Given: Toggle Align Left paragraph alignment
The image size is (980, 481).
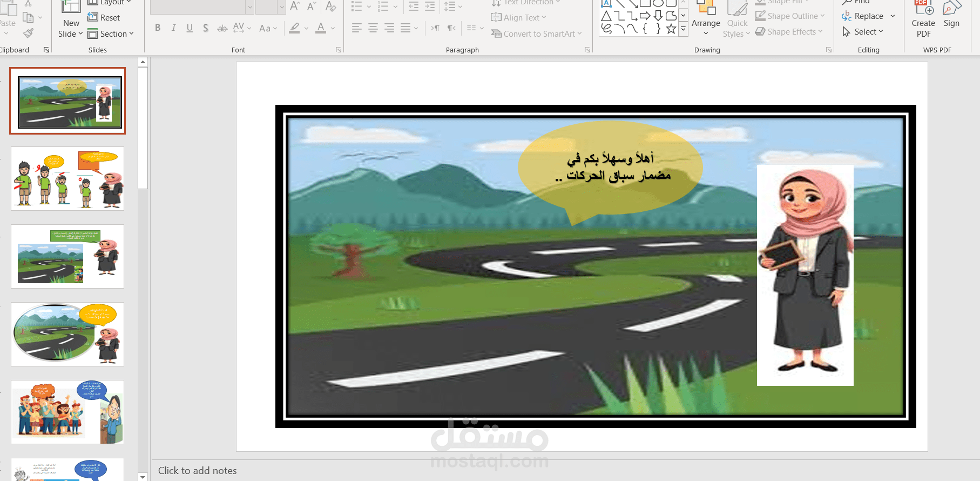Looking at the screenshot, I should click(x=357, y=28).
